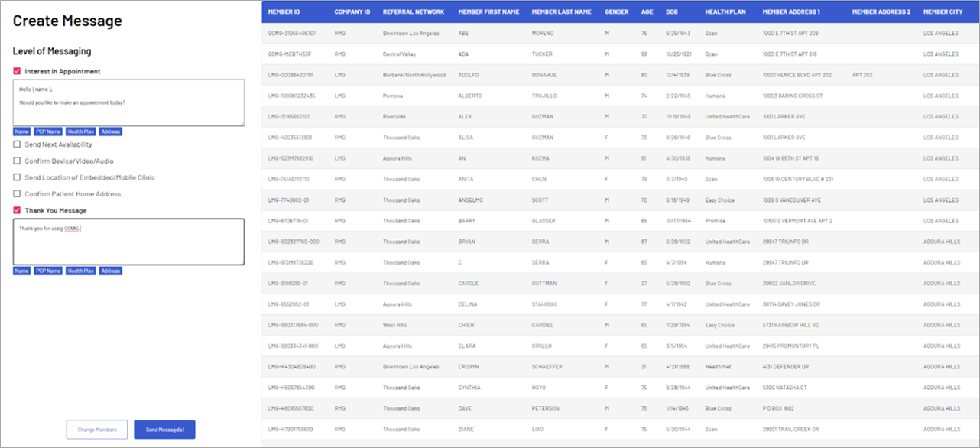Click last name PETERSON in the table

click(x=546, y=408)
